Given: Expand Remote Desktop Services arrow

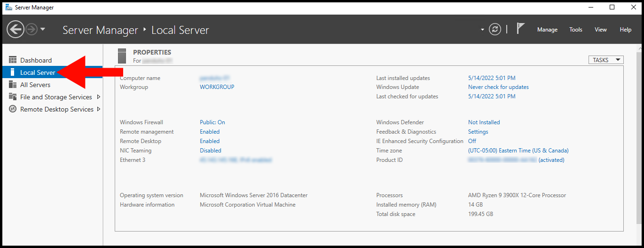Looking at the screenshot, I should click(x=98, y=109).
